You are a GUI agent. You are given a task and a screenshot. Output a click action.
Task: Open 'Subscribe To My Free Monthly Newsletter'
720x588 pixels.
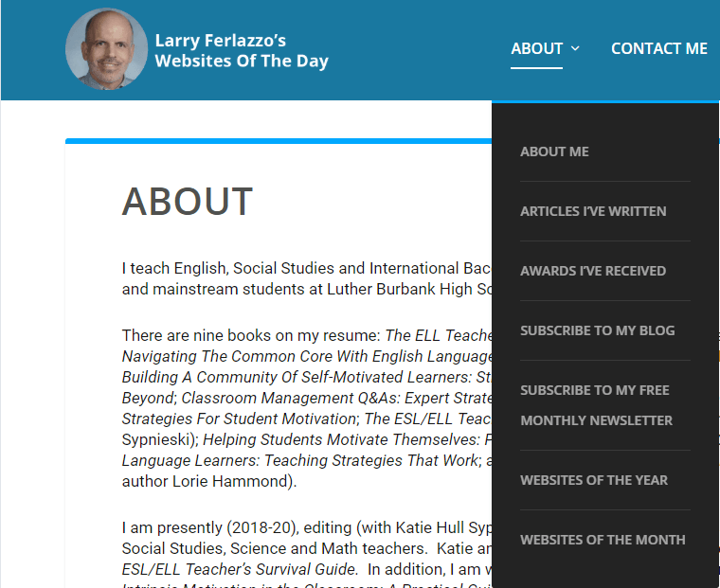[595, 405]
